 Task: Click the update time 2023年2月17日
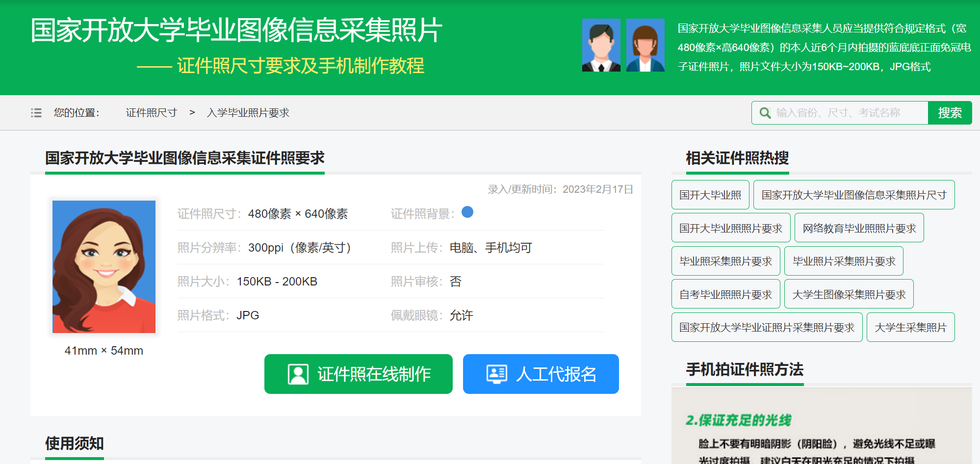point(598,189)
